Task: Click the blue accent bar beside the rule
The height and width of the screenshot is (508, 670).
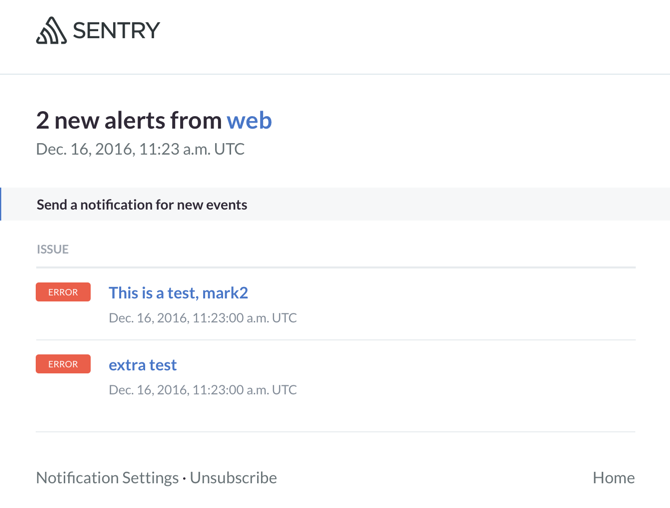Action: point(1,204)
